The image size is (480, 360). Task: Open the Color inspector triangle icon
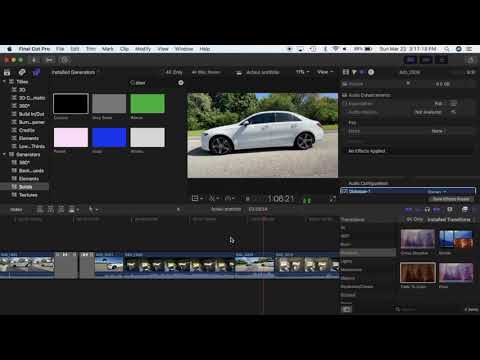tap(354, 72)
